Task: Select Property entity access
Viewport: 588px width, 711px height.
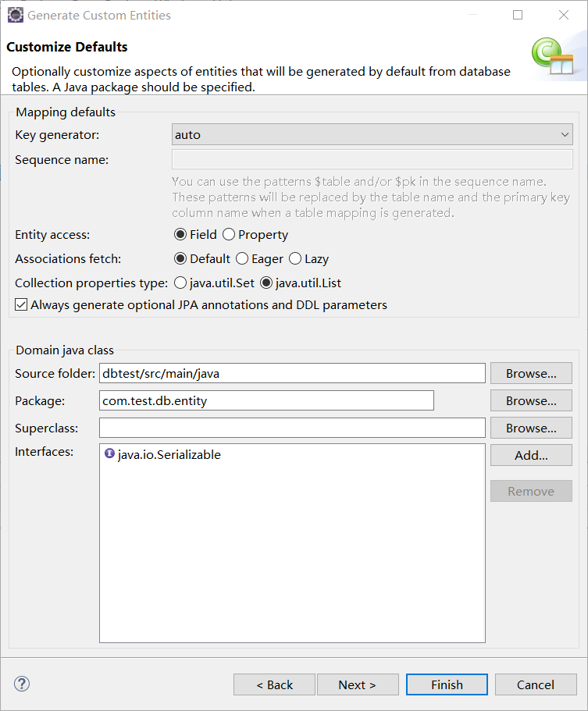Action: (229, 235)
